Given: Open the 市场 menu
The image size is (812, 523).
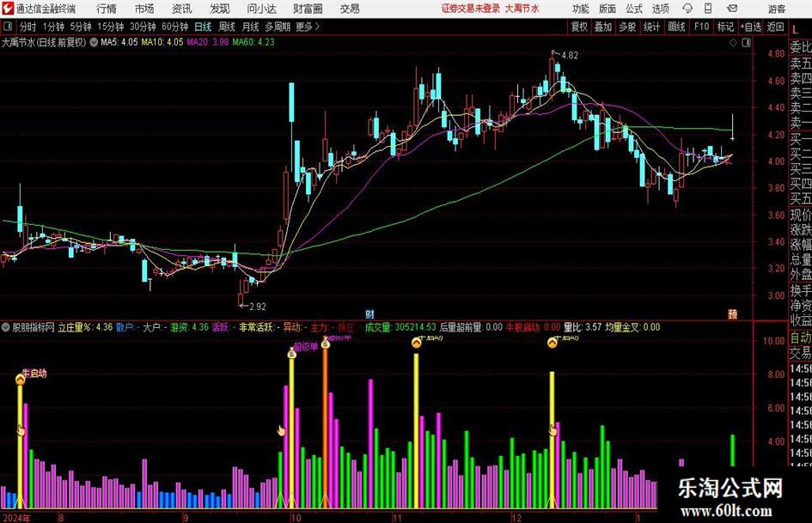Looking at the screenshot, I should (x=144, y=9).
